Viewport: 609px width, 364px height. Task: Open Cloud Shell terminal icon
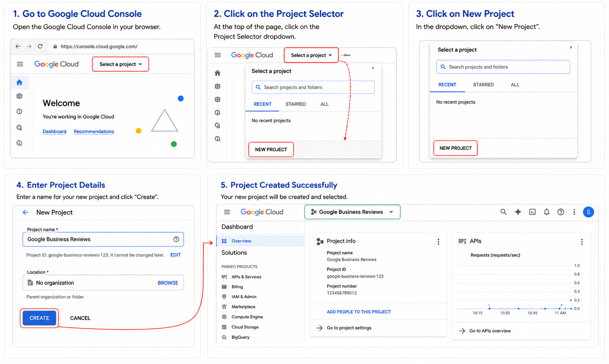tap(532, 212)
